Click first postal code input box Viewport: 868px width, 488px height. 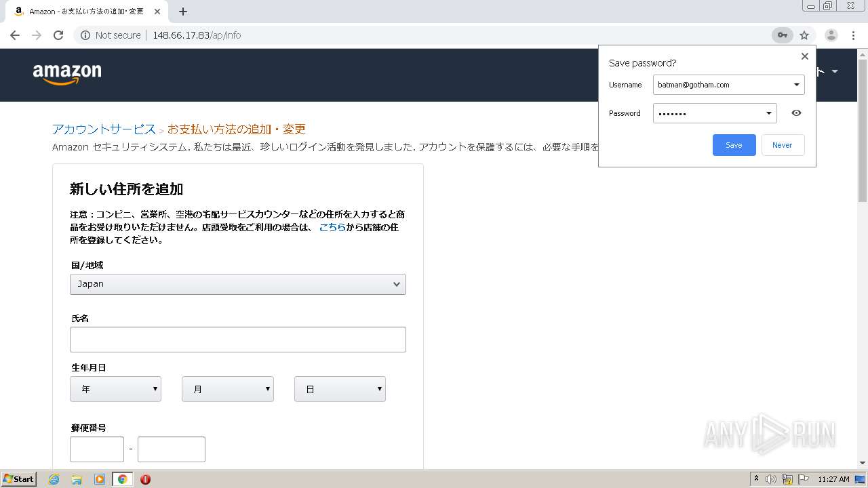pyautogui.click(x=97, y=449)
